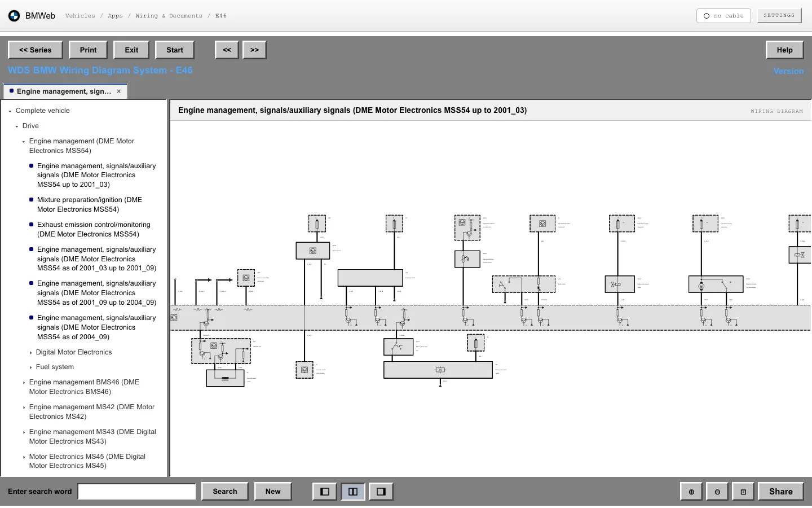Show right pane only layout icon

381,492
